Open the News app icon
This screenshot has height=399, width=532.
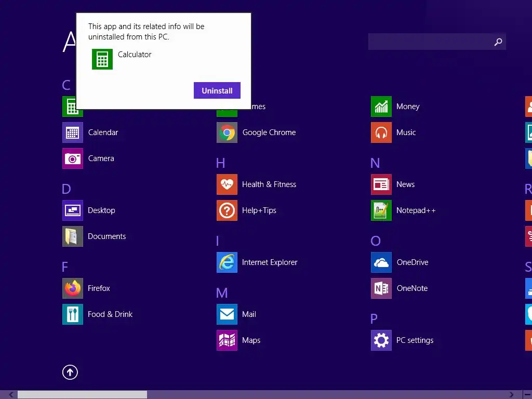(x=381, y=184)
